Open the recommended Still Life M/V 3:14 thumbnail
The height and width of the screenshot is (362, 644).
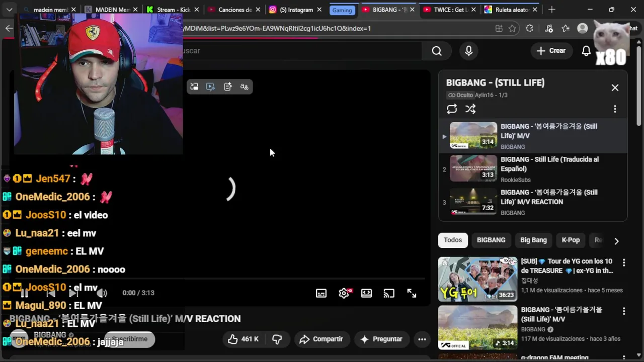(477, 328)
